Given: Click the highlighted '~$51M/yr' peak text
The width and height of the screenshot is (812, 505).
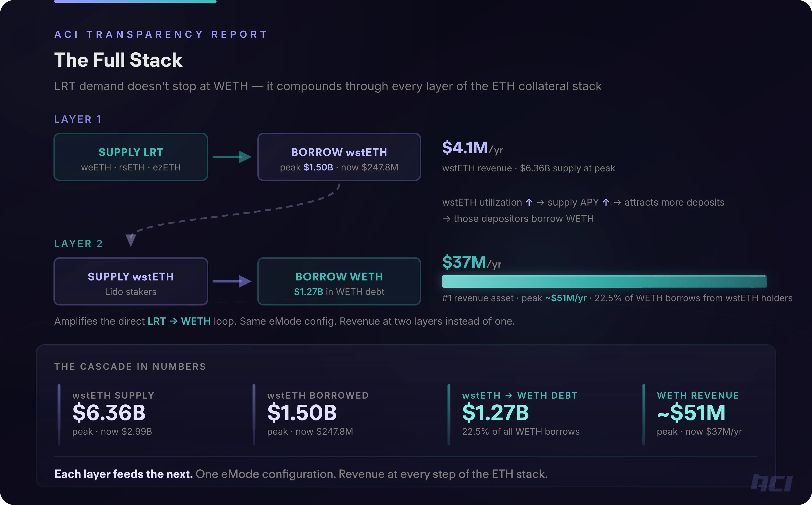Looking at the screenshot, I should [x=566, y=298].
